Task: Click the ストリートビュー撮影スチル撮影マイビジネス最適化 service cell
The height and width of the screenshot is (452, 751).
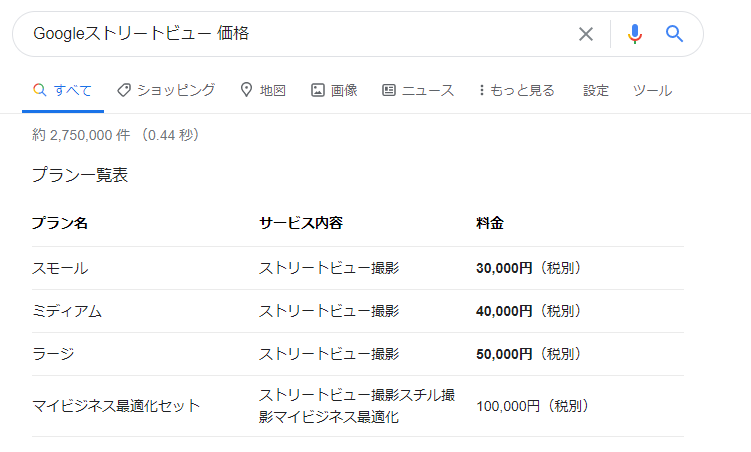Action: (357, 406)
